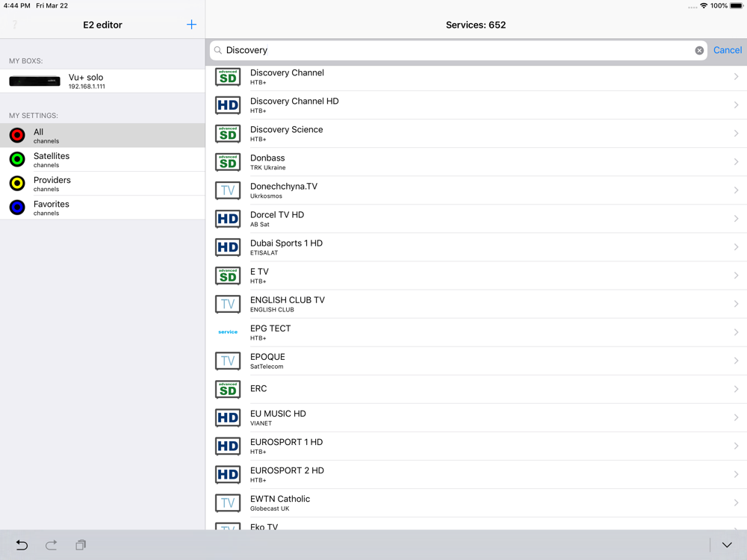Viewport: 747px width, 560px height.
Task: Click HD icon for EUROSPORT 1 HD
Action: point(228,447)
